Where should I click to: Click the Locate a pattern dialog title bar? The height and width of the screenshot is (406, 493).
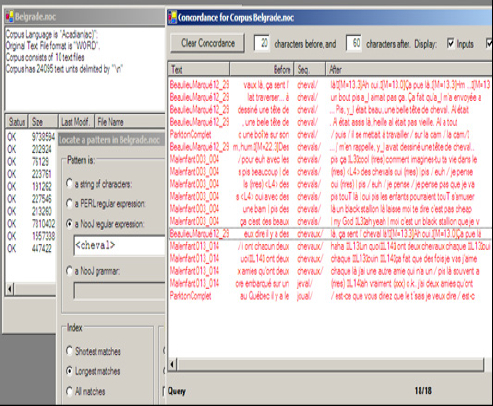pyautogui.click(x=111, y=140)
